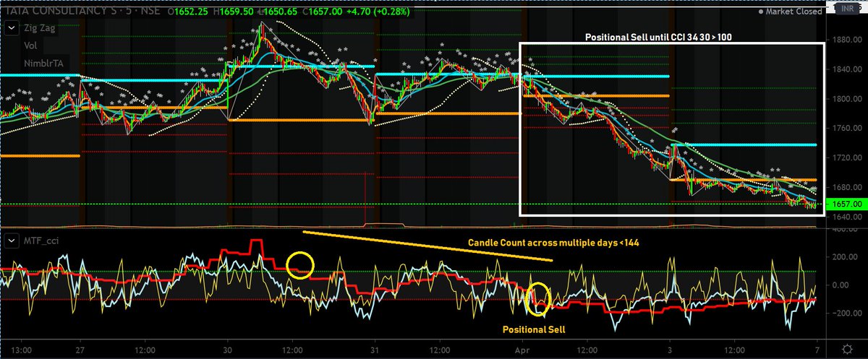Collapse the indicator legend chevron beside Zig Zag
This screenshot has height=359, width=868.
(11, 30)
